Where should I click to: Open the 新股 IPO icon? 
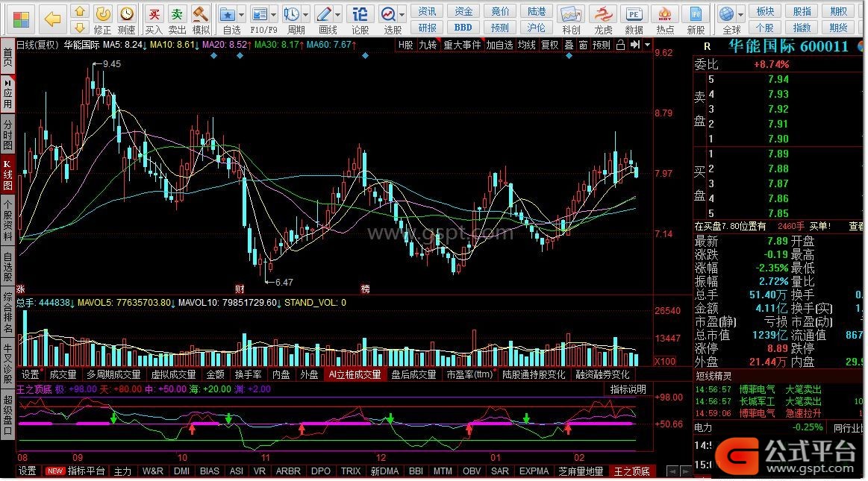point(696,14)
